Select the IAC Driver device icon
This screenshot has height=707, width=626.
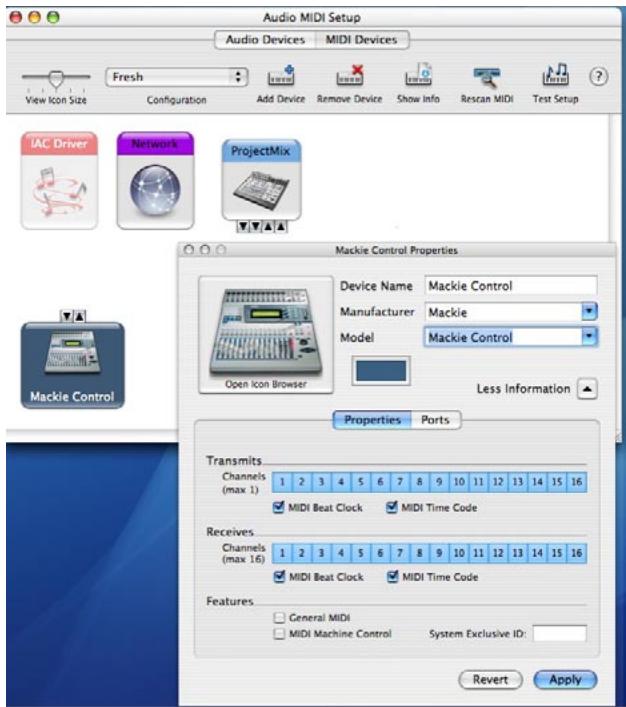pyautogui.click(x=59, y=180)
